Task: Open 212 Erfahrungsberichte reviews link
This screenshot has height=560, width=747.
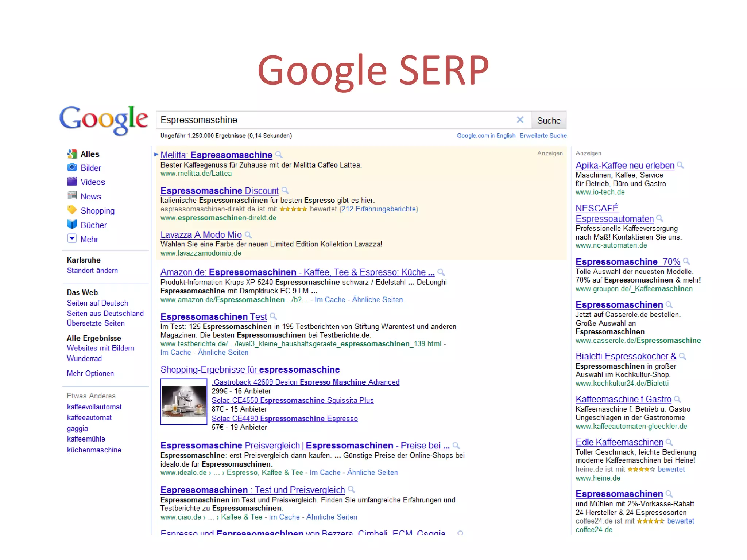Action: click(379, 209)
